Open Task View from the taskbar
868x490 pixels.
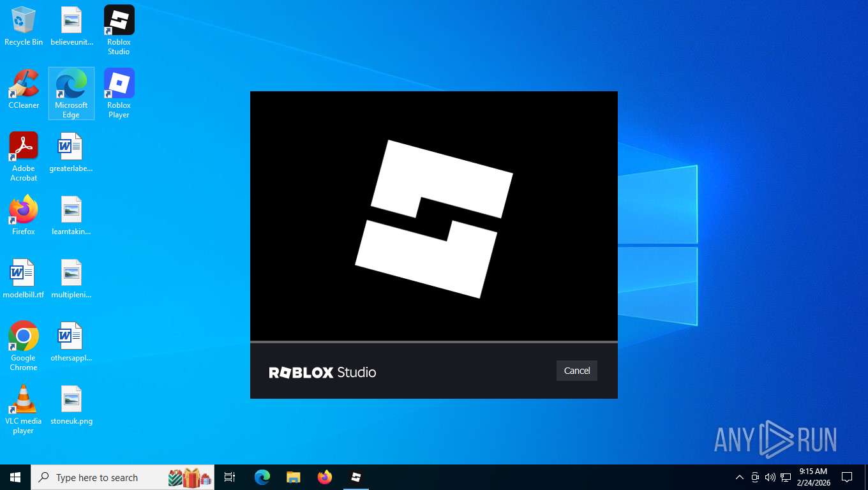[x=230, y=477]
